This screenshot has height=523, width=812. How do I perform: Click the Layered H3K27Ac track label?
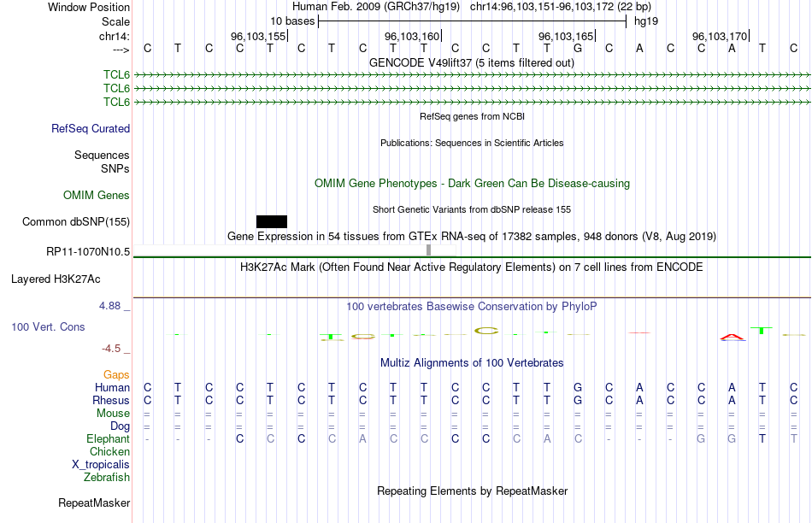(56, 279)
